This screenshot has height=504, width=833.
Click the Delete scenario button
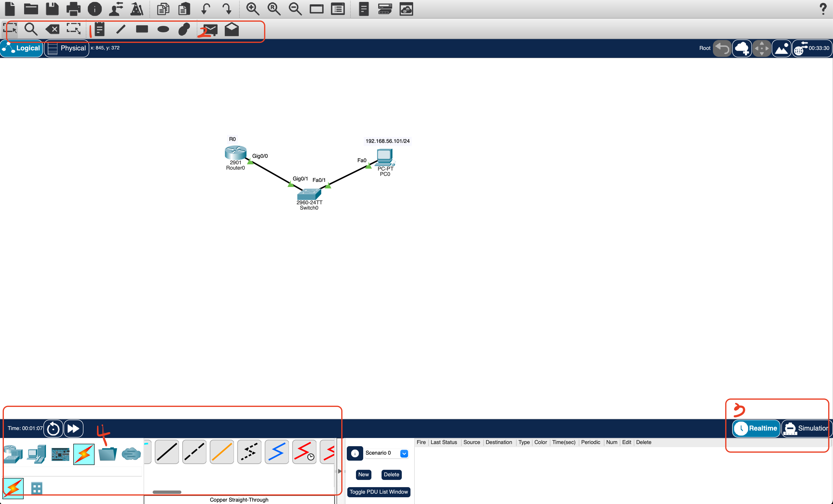coord(391,475)
